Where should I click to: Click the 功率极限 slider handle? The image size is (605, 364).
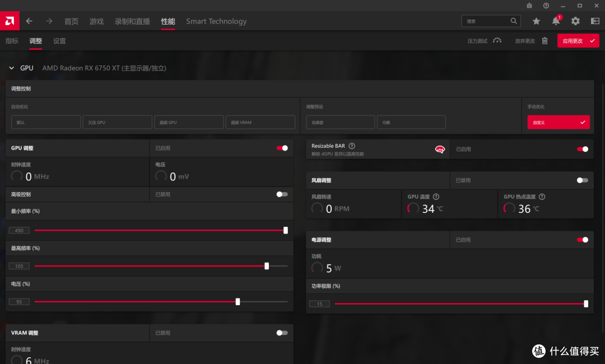tap(586, 304)
